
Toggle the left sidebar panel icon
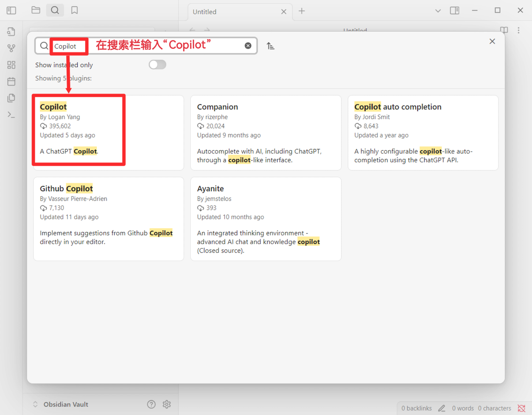point(11,10)
